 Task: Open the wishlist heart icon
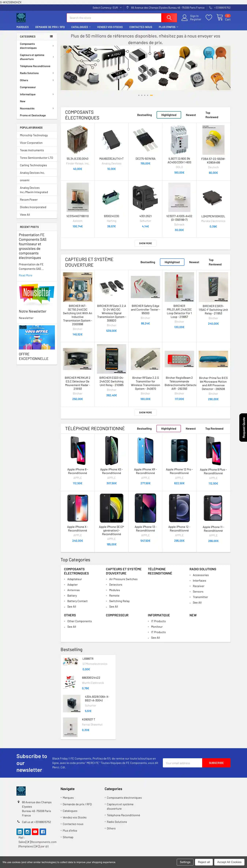(x=209, y=18)
